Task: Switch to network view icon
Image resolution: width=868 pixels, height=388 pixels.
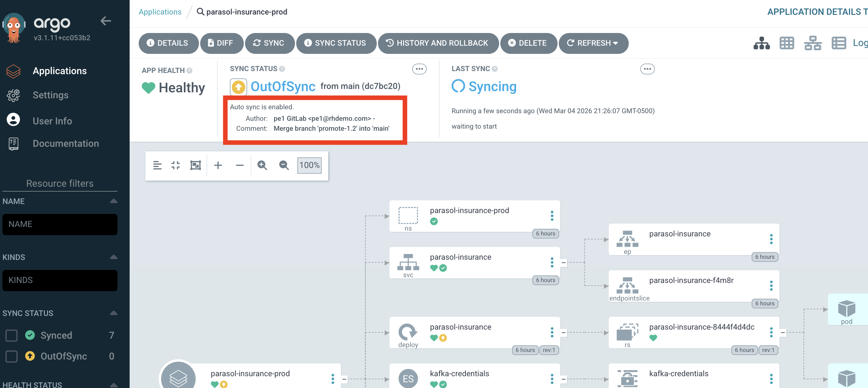Action: pos(812,43)
